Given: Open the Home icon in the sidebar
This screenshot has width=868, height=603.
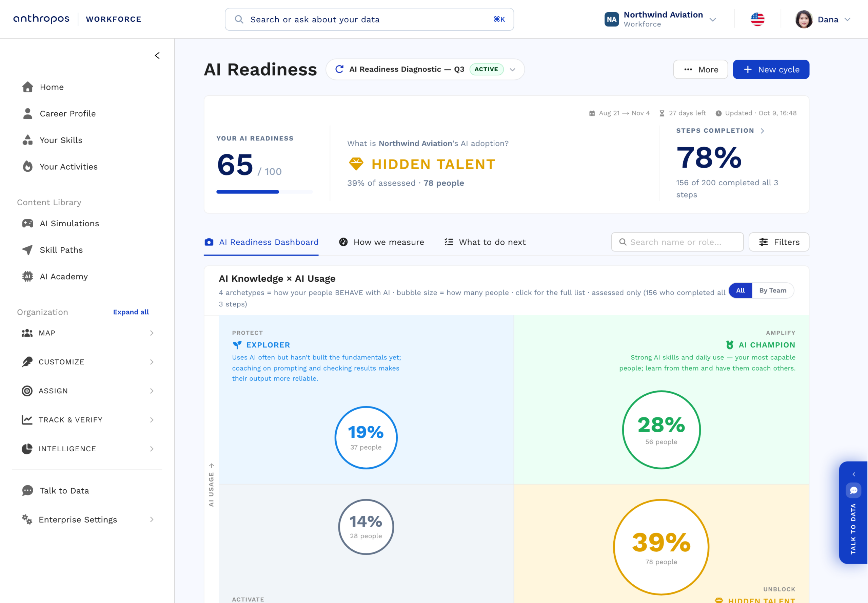Looking at the screenshot, I should pyautogui.click(x=27, y=87).
